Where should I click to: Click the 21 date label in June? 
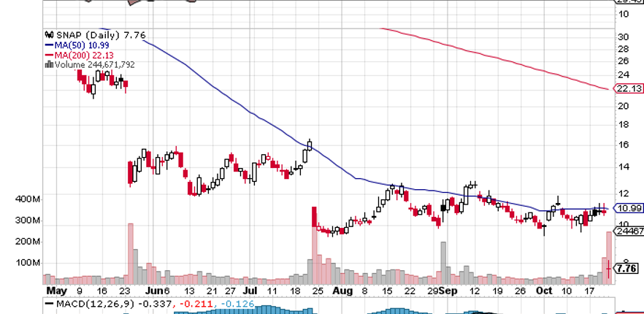pyautogui.click(x=212, y=291)
